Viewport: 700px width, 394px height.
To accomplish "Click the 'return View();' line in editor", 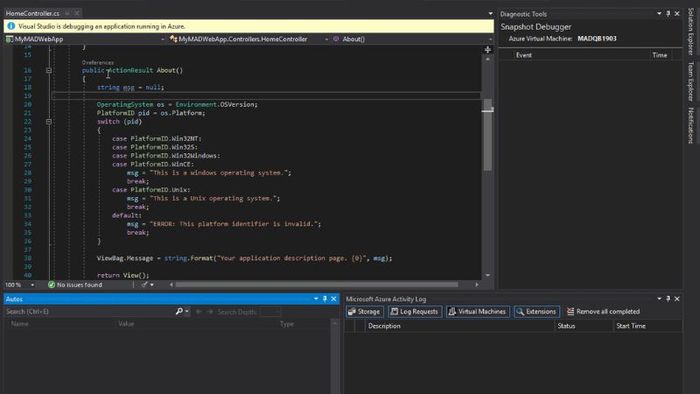I will [x=123, y=275].
